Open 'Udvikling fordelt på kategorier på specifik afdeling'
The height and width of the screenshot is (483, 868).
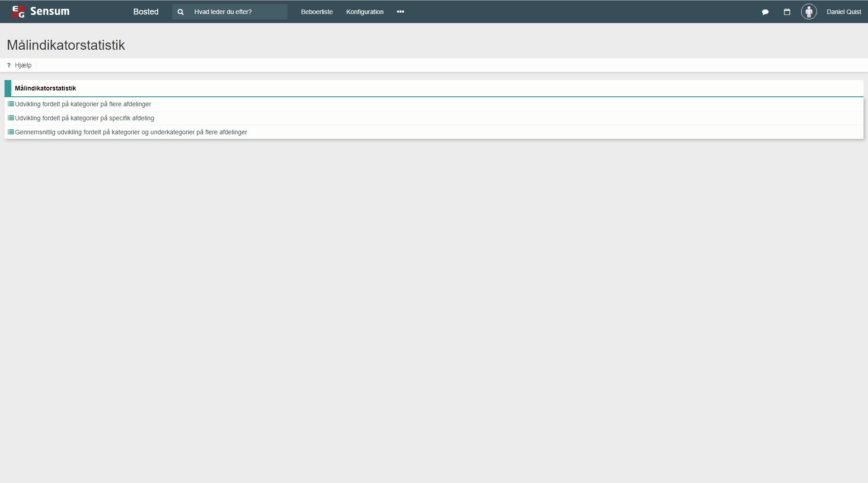point(85,118)
